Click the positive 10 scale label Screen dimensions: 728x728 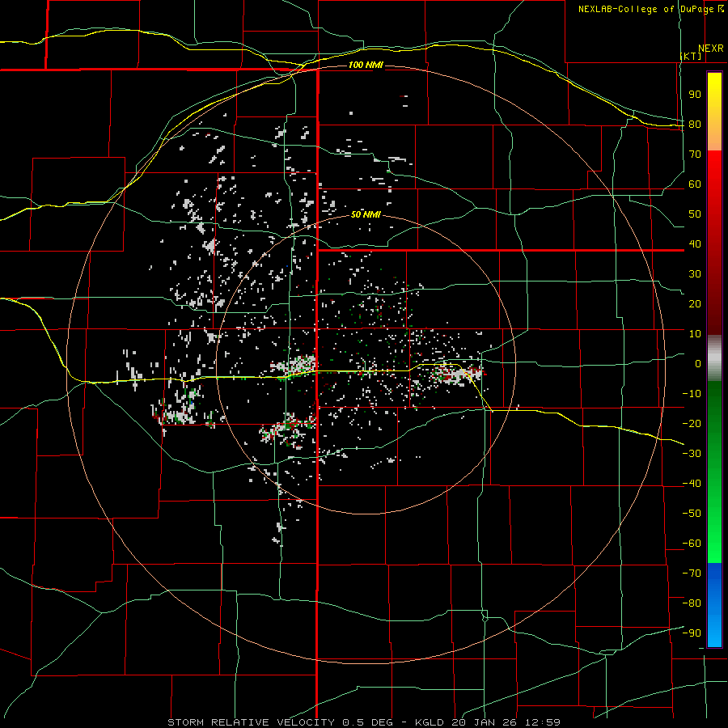[x=695, y=334]
